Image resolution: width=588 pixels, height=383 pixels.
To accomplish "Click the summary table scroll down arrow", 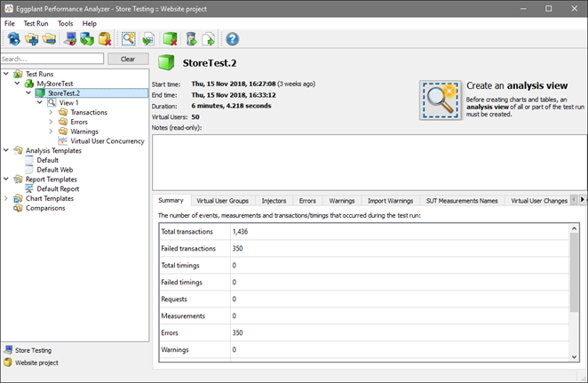I will [574, 356].
